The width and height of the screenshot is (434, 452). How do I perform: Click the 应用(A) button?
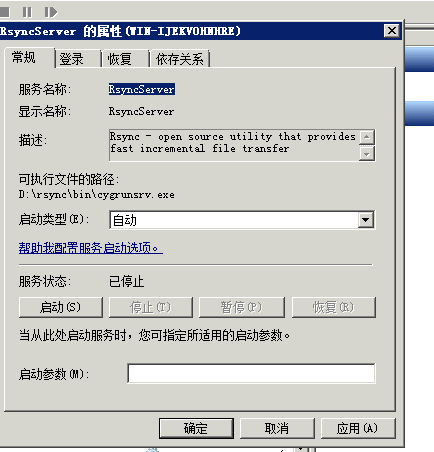click(358, 428)
